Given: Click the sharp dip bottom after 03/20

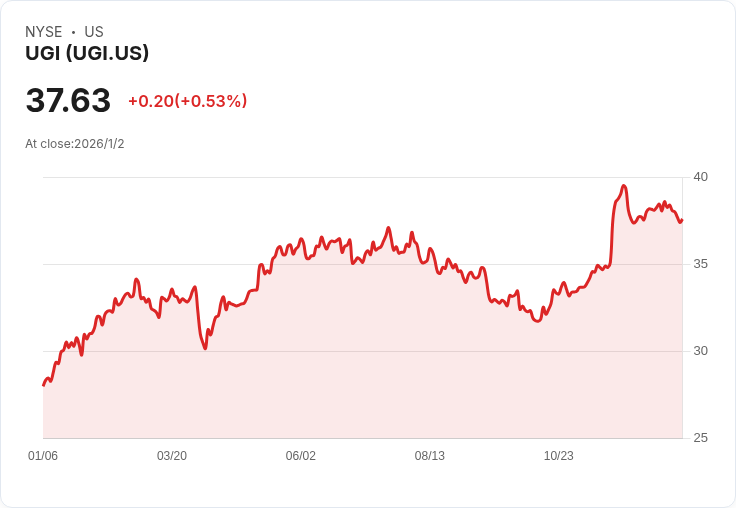Looking at the screenshot, I should [205, 348].
